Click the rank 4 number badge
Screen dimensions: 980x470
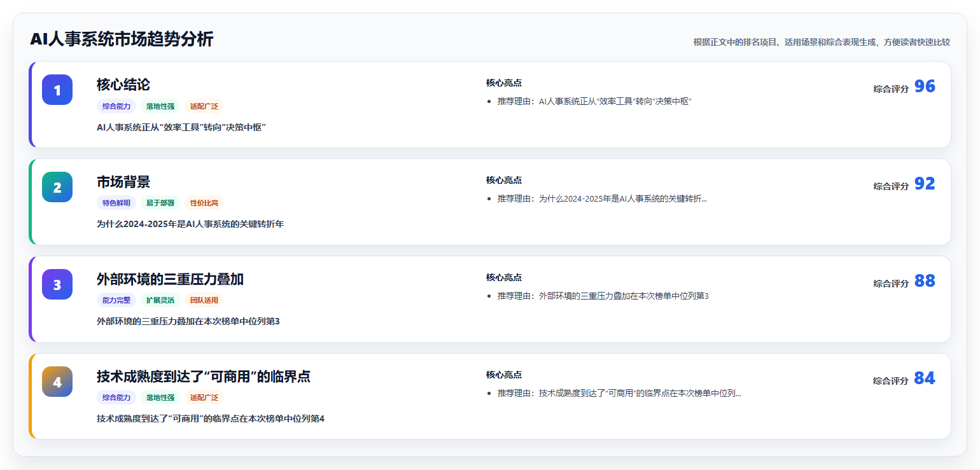tap(57, 382)
